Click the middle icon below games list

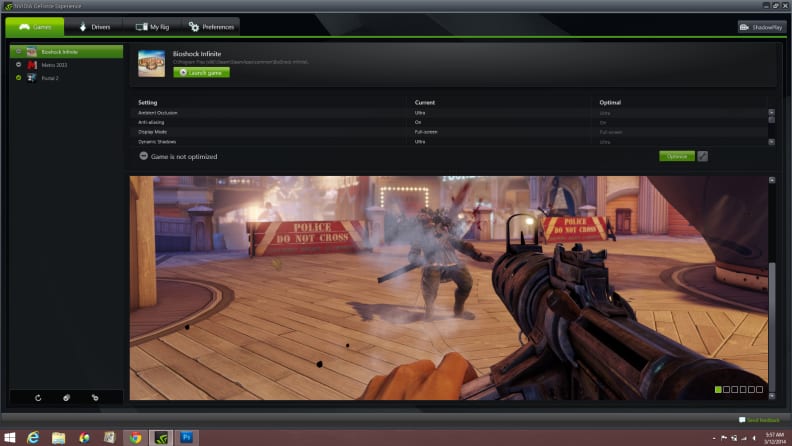click(x=66, y=398)
